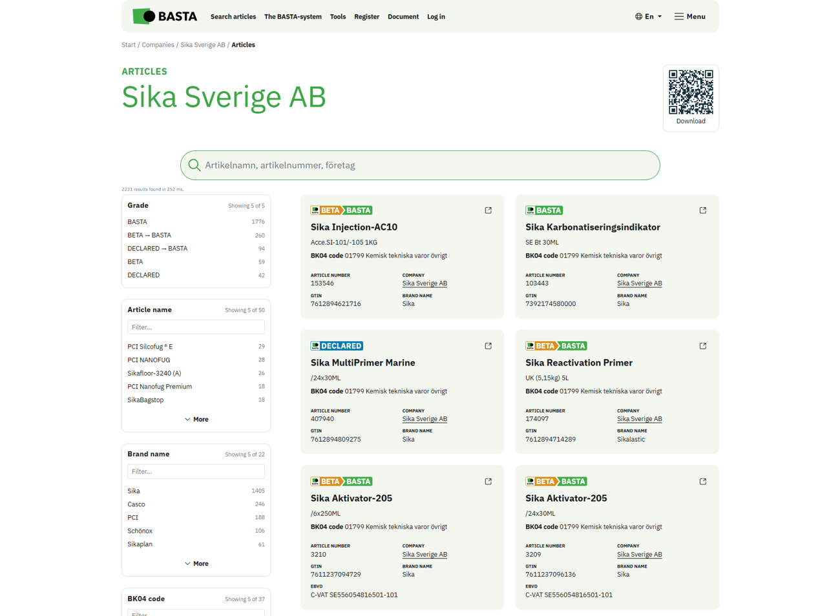Filter by DECLARED grade
The width and height of the screenshot is (840, 616).
point(143,275)
